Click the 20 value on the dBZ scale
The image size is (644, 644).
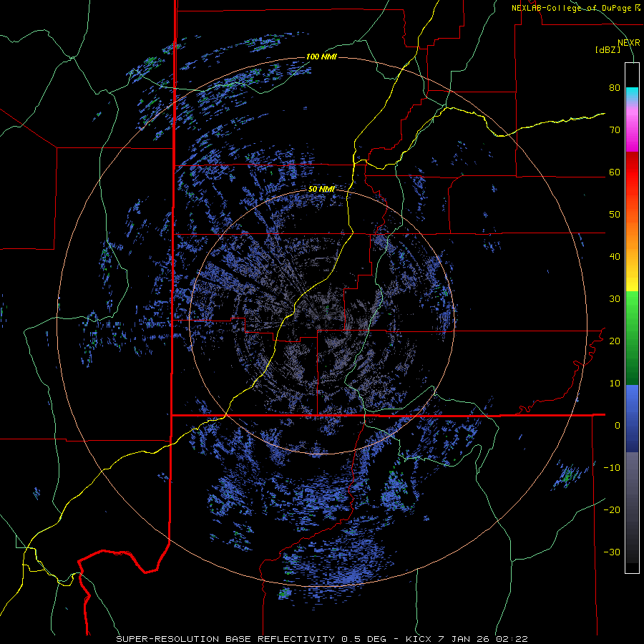(x=615, y=341)
